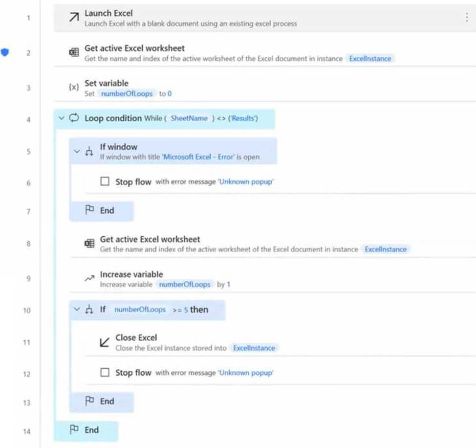Click the Stop flow square on line 12
This screenshot has width=476, height=448.
pos(105,372)
